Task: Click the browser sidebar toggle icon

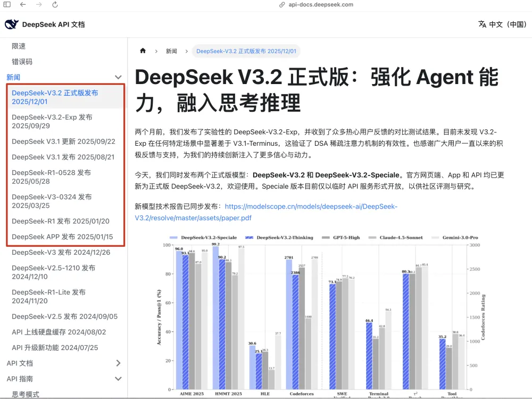Action: pyautogui.click(x=7, y=5)
